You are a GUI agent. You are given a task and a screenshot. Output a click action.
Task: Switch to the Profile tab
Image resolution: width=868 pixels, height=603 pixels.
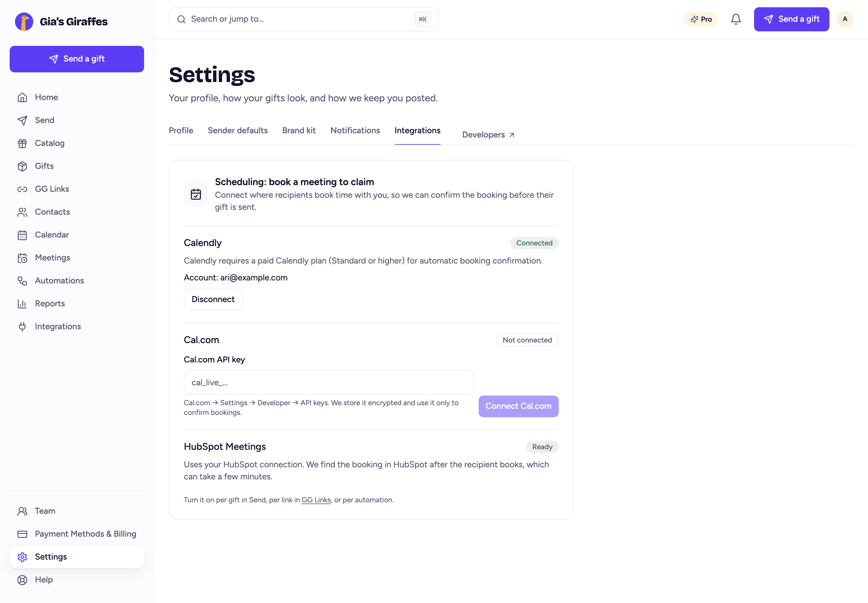(181, 131)
